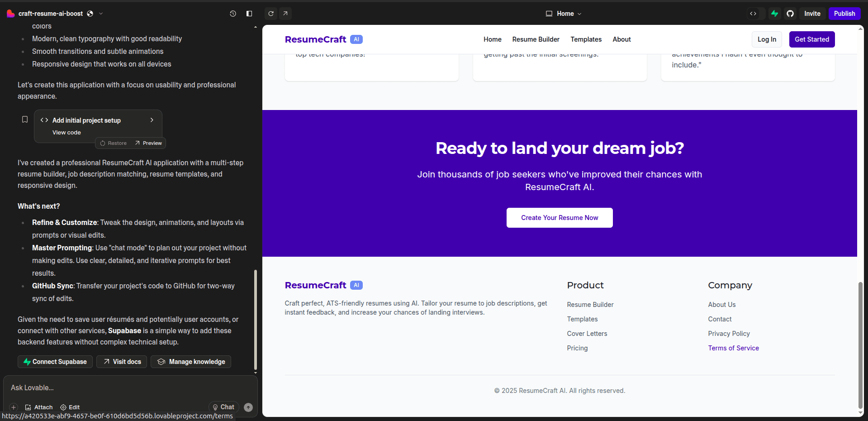Click the AI badge next to header logo
Image resolution: width=868 pixels, height=421 pixels.
pyautogui.click(x=356, y=39)
